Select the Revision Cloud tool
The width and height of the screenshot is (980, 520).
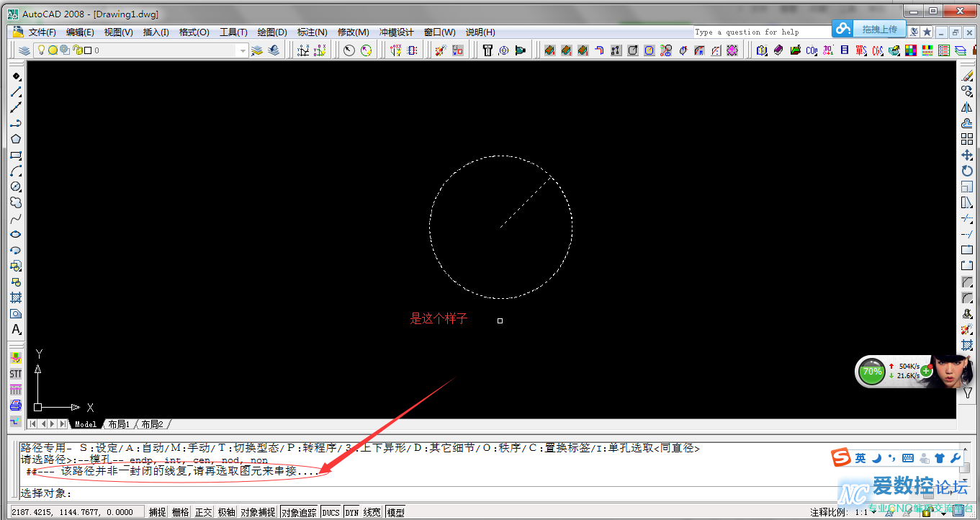coord(16,202)
